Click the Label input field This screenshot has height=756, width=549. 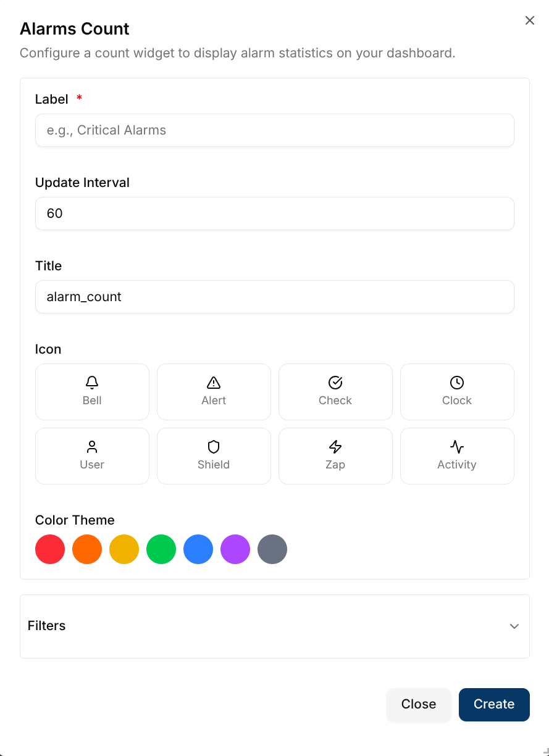[274, 130]
